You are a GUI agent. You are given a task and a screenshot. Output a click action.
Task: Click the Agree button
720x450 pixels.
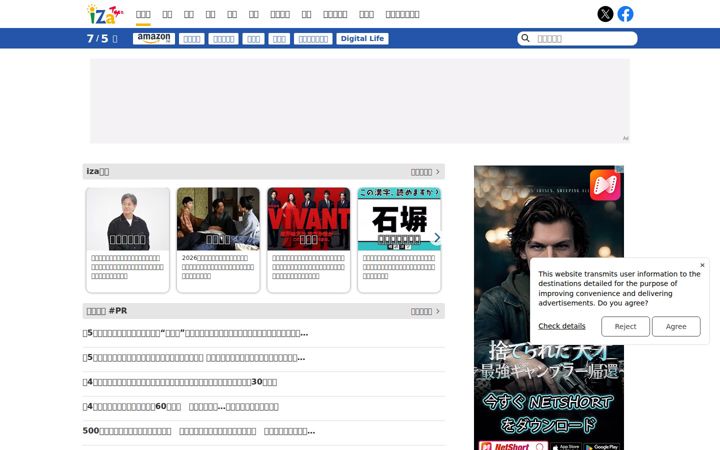pyautogui.click(x=676, y=326)
